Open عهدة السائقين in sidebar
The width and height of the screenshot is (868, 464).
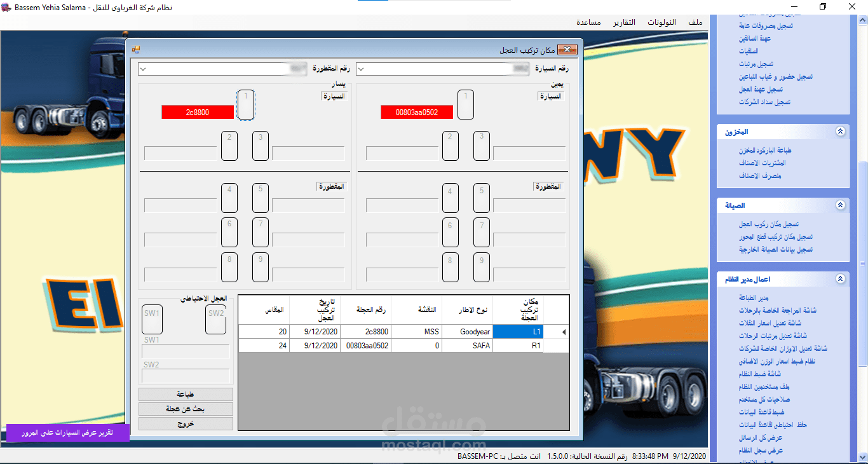click(x=755, y=39)
